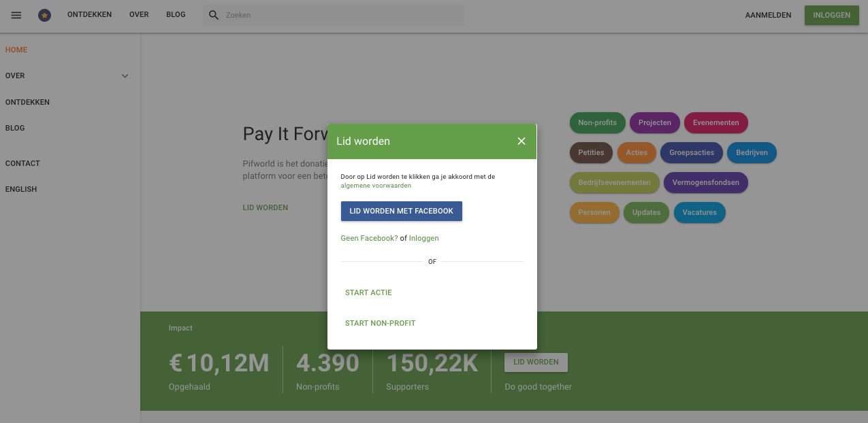The width and height of the screenshot is (868, 423).
Task: Select the Bedrijfsevenementen category chip
Action: coord(615,182)
